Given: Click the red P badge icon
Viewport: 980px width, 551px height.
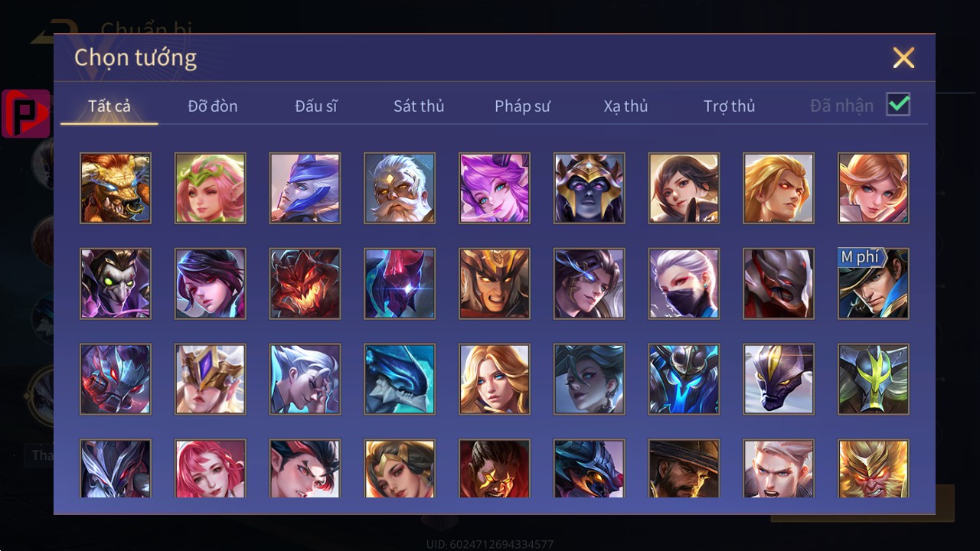Looking at the screenshot, I should pos(26,113).
